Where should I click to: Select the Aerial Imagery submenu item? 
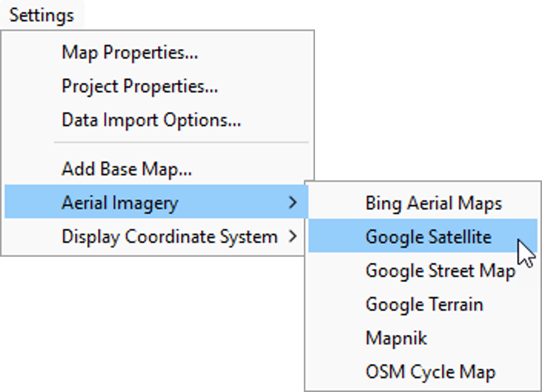(x=120, y=203)
